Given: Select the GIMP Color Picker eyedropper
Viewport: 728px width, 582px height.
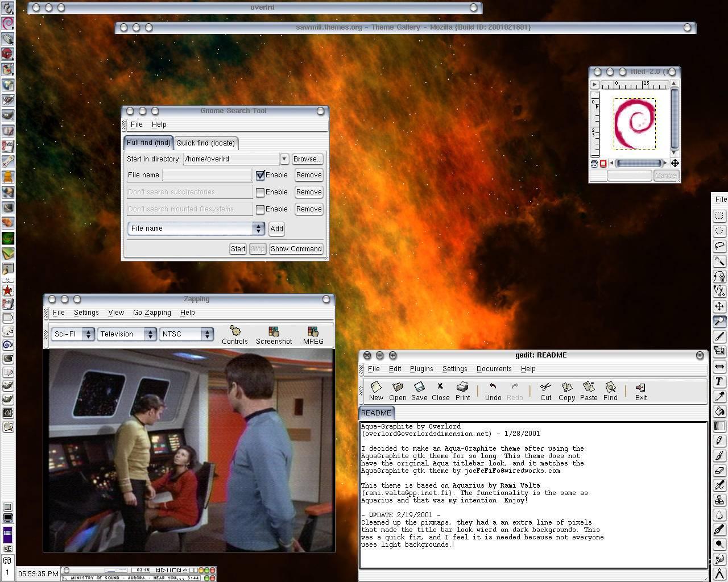Looking at the screenshot, I should click(x=719, y=396).
